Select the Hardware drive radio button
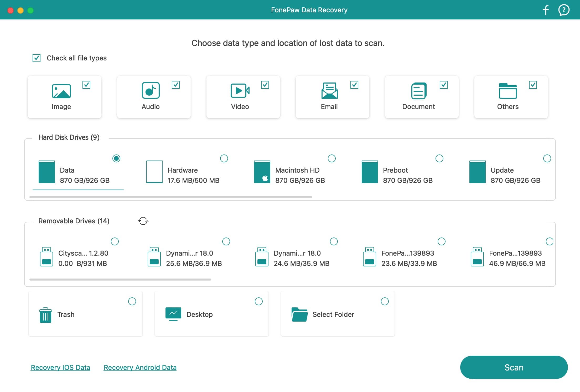Image resolution: width=580 pixels, height=392 pixels. point(224,158)
